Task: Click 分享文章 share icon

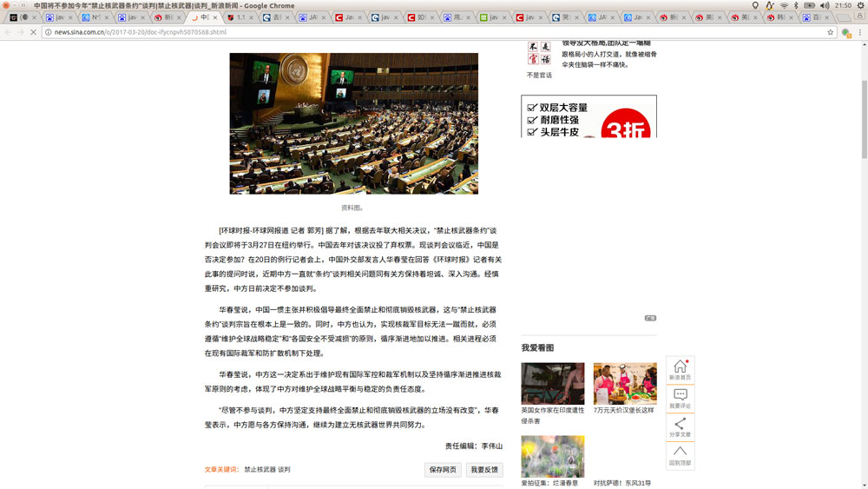Action: click(x=680, y=427)
